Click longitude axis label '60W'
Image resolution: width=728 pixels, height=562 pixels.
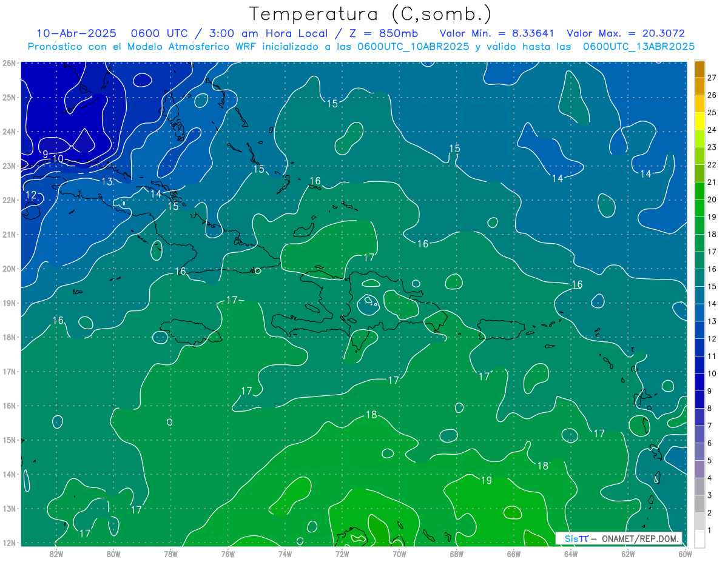(x=686, y=554)
